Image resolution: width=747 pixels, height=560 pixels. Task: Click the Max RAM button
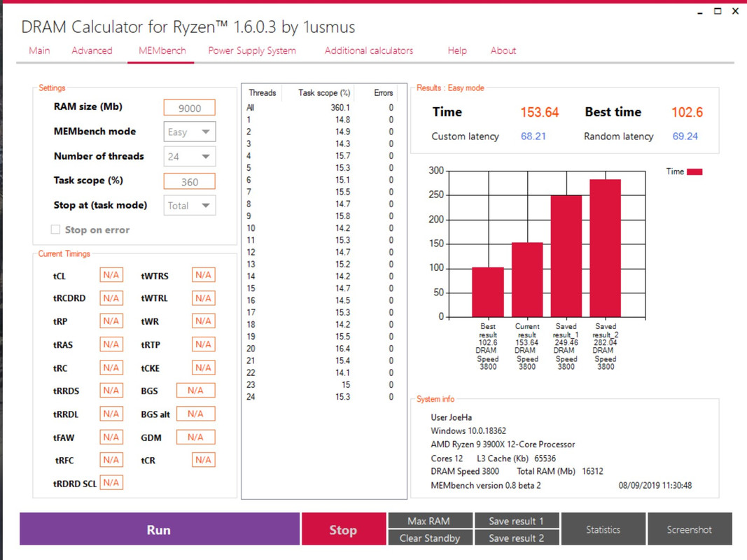tap(430, 521)
